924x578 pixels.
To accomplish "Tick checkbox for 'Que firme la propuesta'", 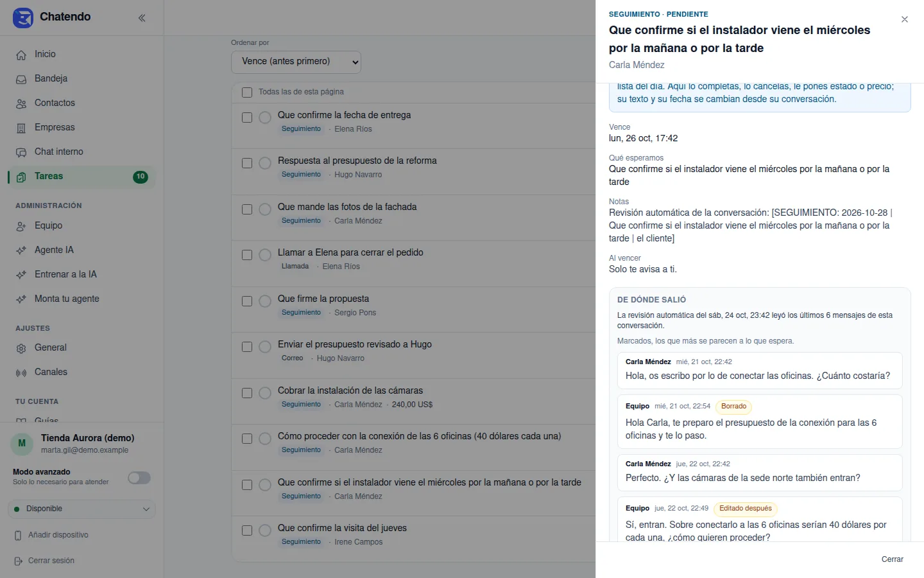I will click(247, 301).
